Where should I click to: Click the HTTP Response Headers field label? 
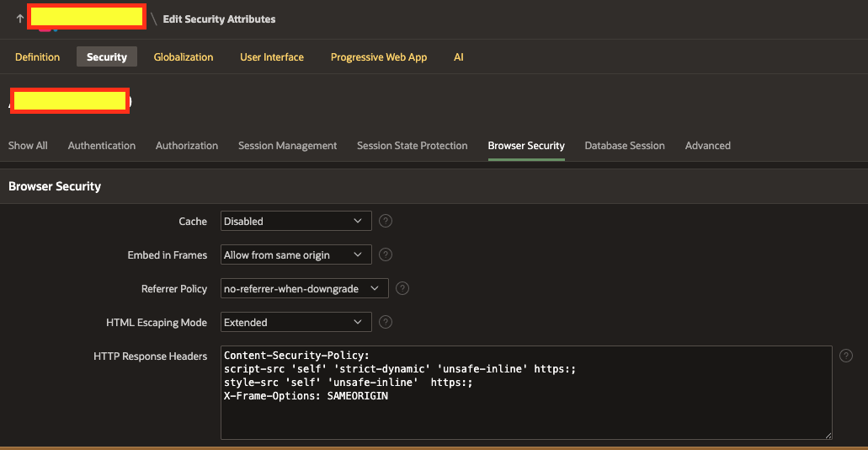(x=151, y=356)
